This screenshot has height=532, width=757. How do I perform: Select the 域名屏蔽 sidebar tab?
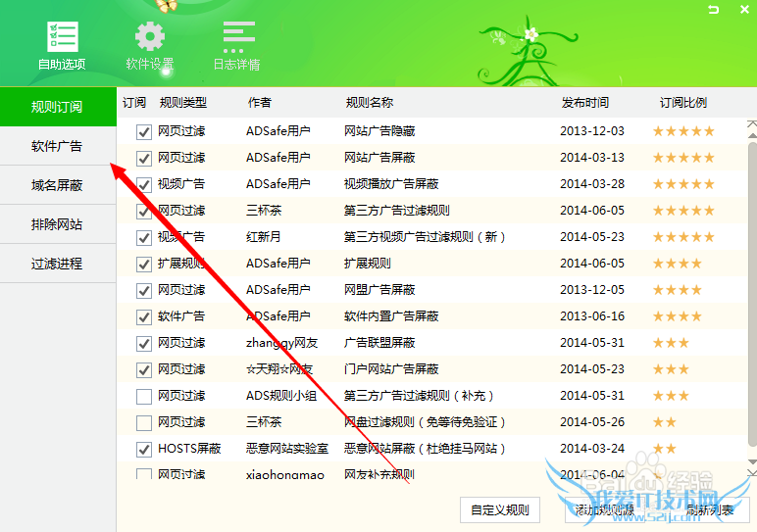[58, 185]
